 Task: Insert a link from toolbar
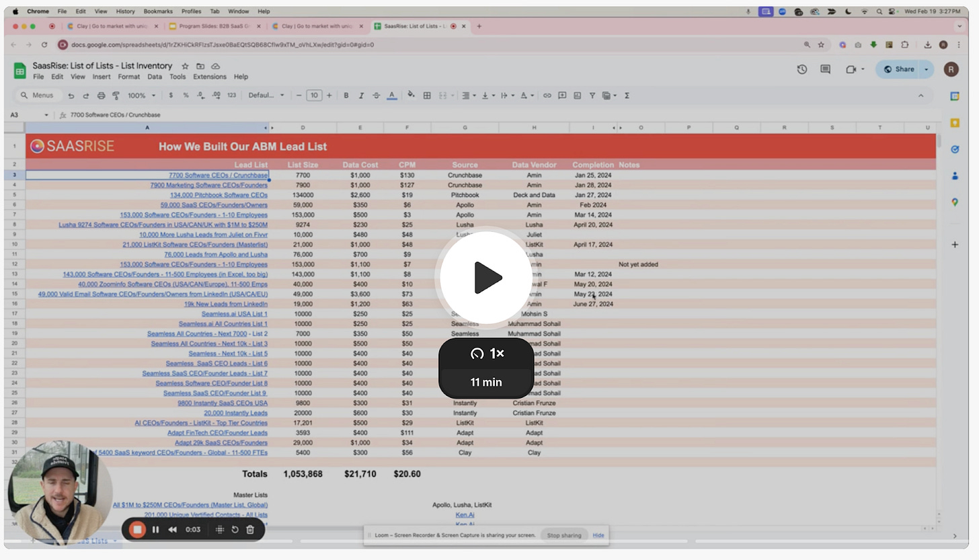pos(547,95)
